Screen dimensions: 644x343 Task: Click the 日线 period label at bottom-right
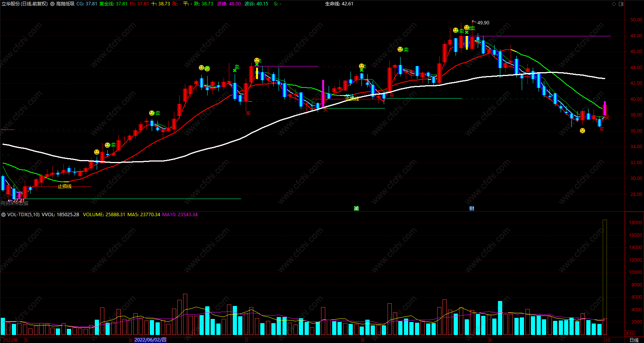634,340
